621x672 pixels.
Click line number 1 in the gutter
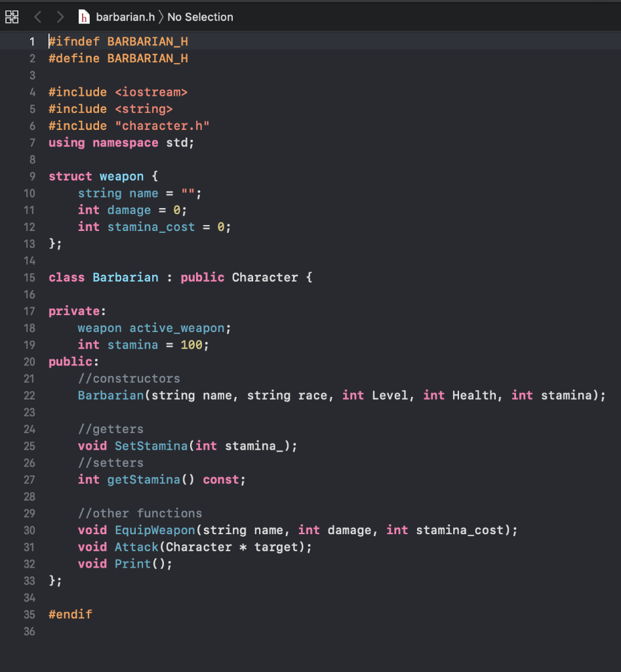pos(31,41)
